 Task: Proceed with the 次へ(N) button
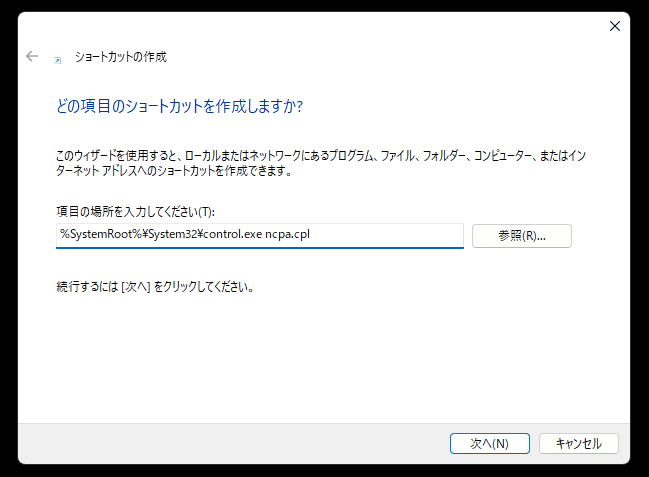click(489, 443)
